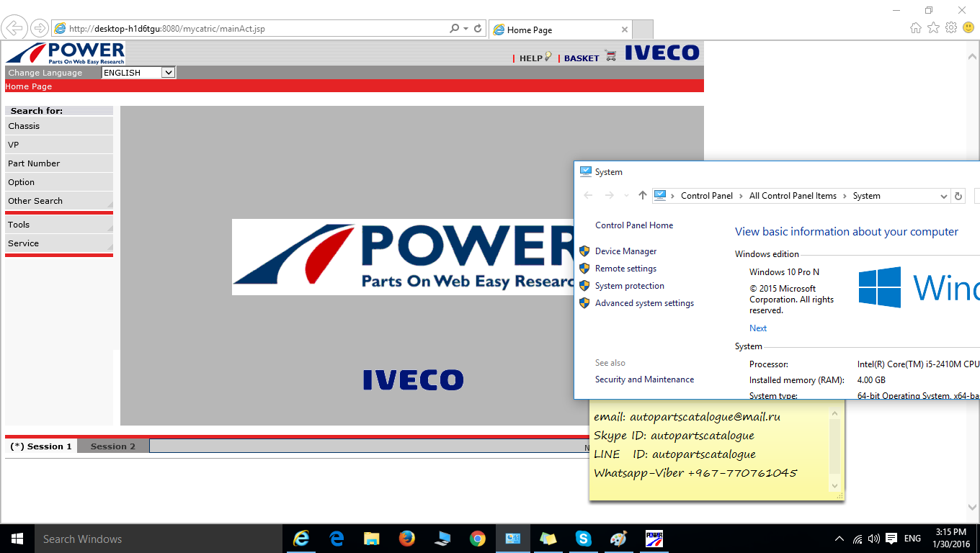Click the Search Windows taskbar box
The image size is (980, 553).
point(159,539)
